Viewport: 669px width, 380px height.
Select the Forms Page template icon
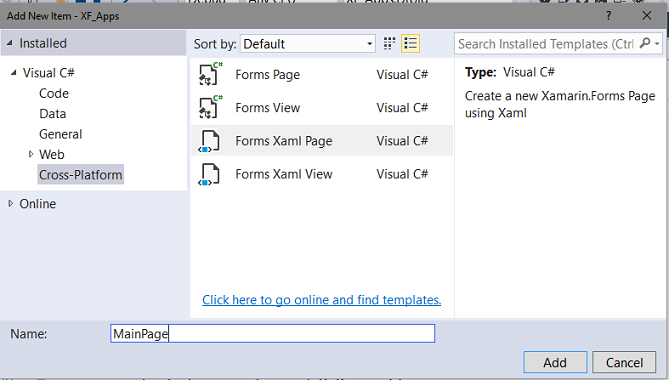(x=210, y=74)
